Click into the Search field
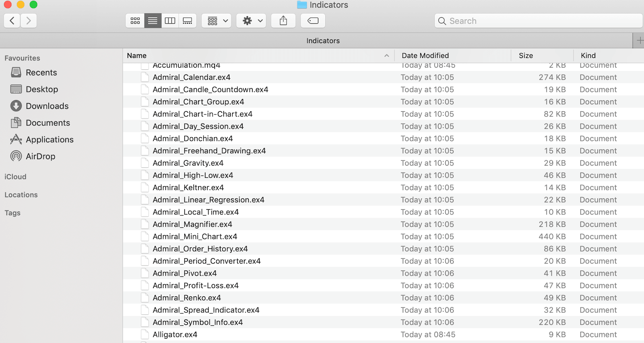Viewport: 644px width, 343px height. click(539, 21)
